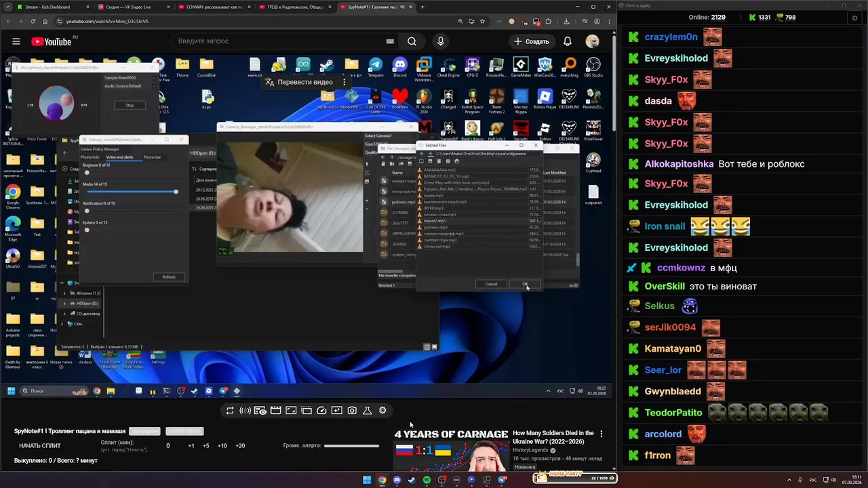Open Steam on host taskbar
Viewport: 868px width, 488px height.
point(412,480)
